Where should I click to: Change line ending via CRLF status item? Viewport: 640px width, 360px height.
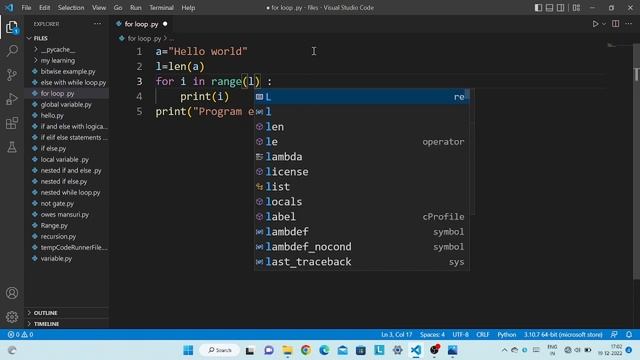pos(482,334)
